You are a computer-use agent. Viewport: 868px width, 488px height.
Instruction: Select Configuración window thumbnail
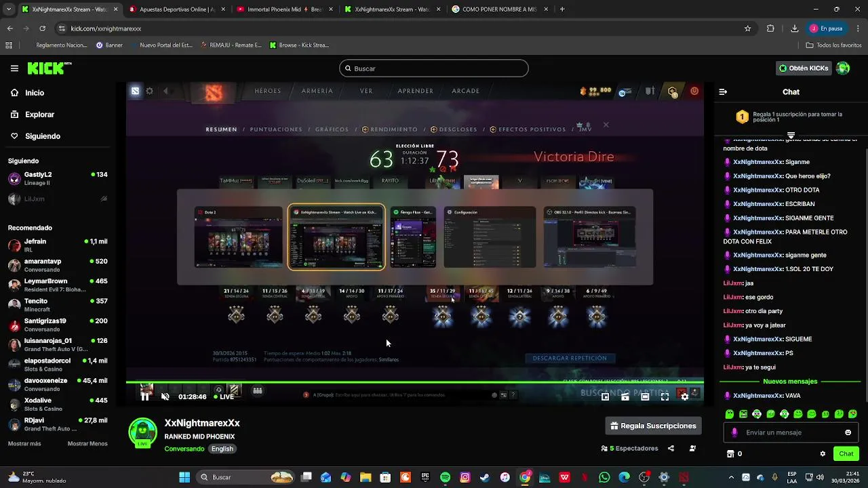(490, 237)
